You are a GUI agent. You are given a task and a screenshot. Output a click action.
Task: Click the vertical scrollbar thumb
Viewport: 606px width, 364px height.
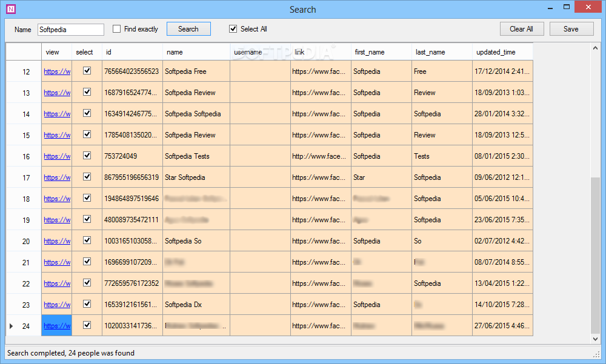click(595, 255)
